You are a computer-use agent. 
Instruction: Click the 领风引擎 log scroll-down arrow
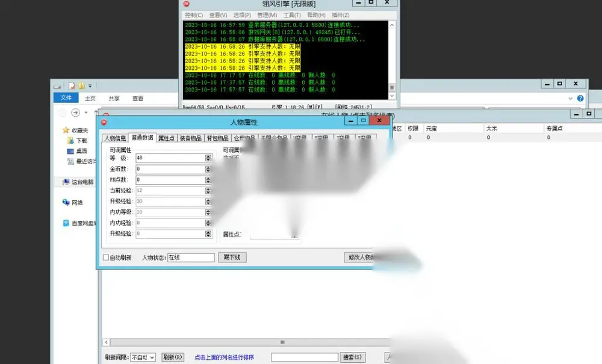pos(392,96)
